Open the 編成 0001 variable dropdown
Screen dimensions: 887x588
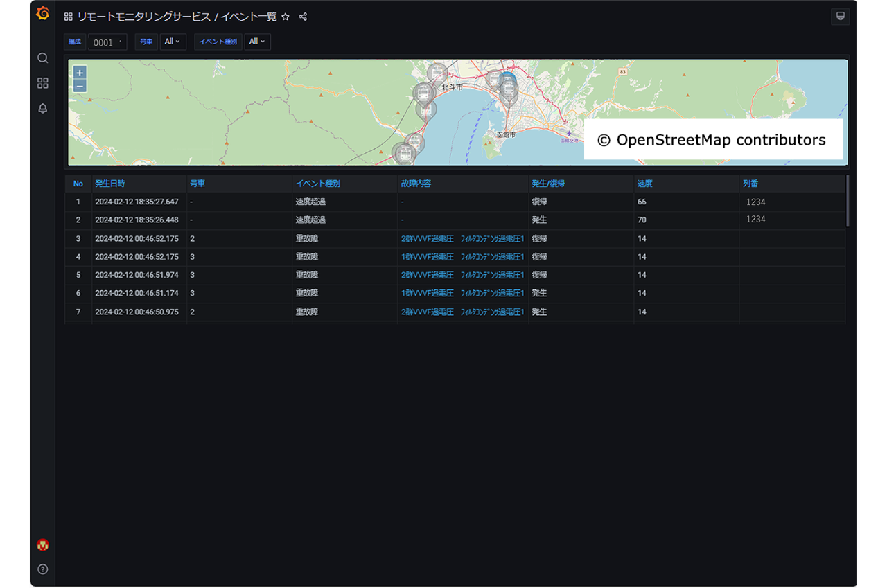(107, 42)
